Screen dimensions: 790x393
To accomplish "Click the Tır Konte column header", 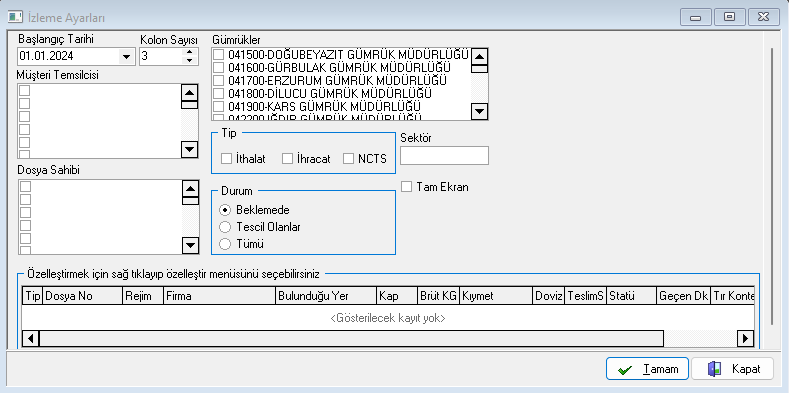I will 733,296.
